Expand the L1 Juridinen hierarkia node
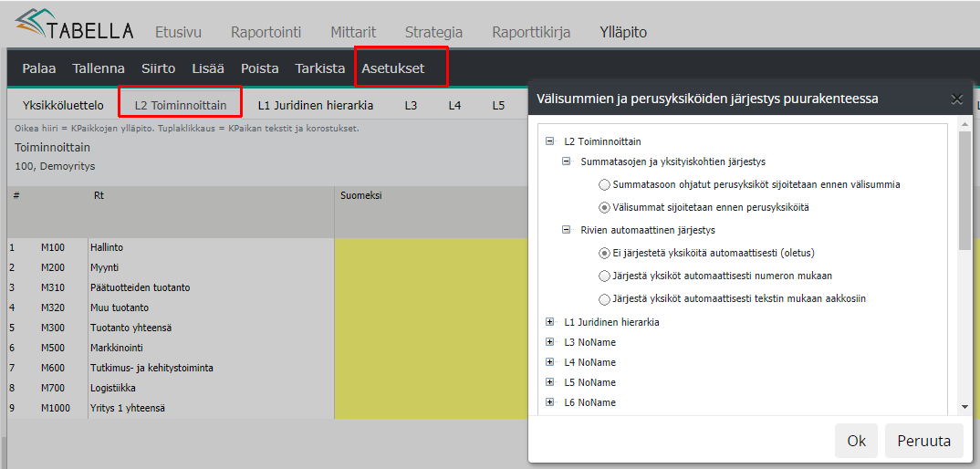This screenshot has height=469, width=980. (549, 322)
